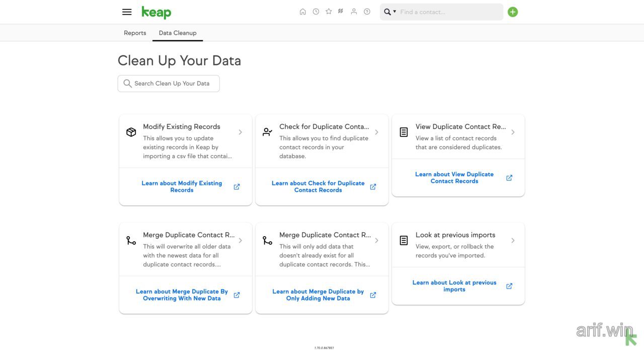This screenshot has height=350, width=644.
Task: Click the star favorites icon
Action: 328,11
